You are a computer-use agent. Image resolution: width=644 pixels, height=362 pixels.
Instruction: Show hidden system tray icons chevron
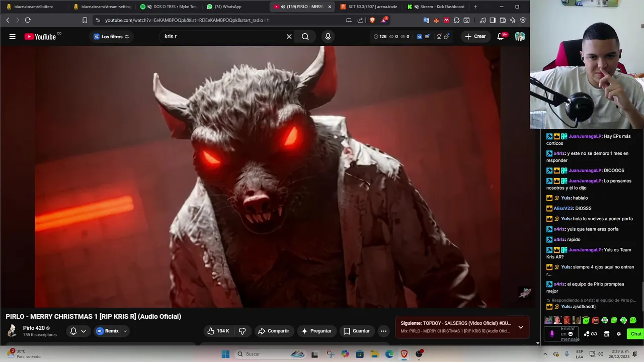click(545, 354)
